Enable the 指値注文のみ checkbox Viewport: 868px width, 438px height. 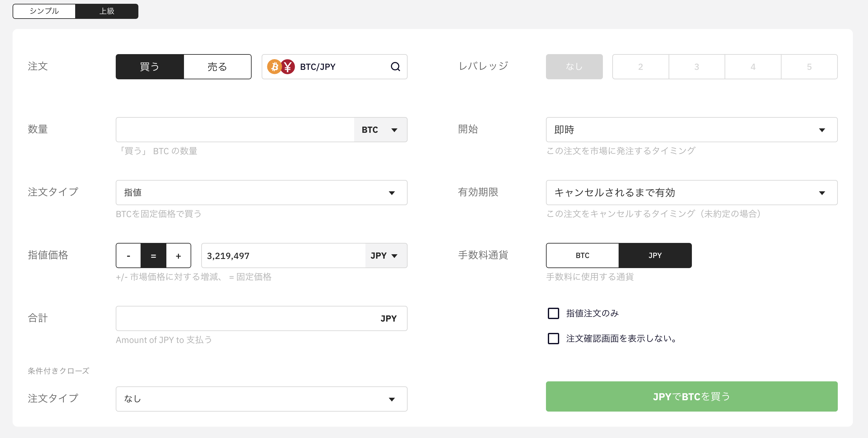click(x=553, y=313)
